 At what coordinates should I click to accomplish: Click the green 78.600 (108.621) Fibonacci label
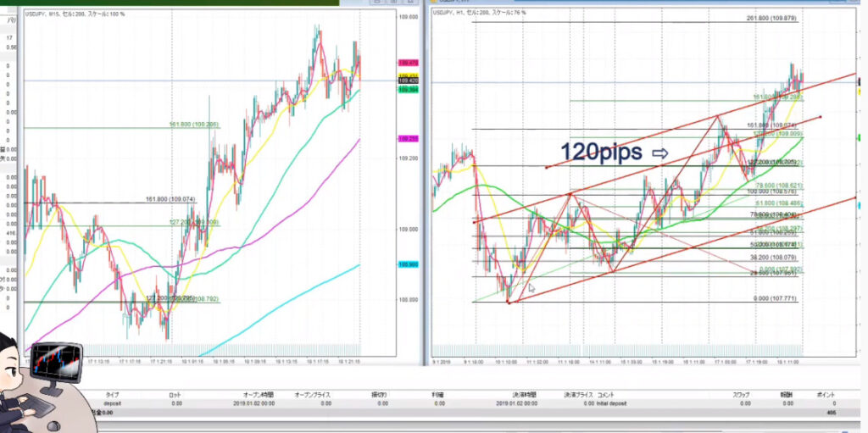(778, 185)
